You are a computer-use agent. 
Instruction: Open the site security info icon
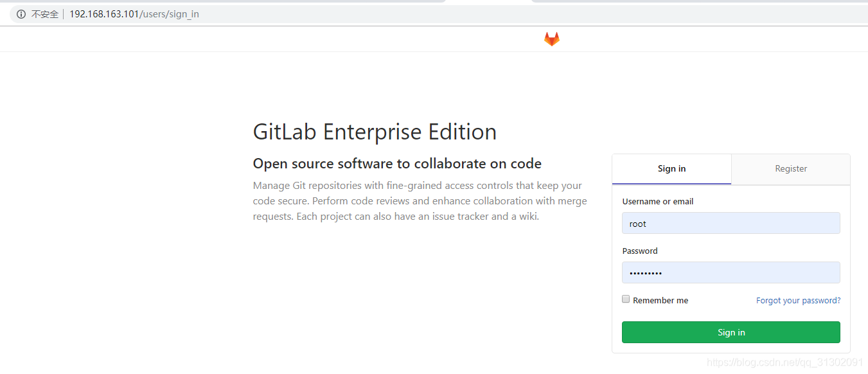21,14
